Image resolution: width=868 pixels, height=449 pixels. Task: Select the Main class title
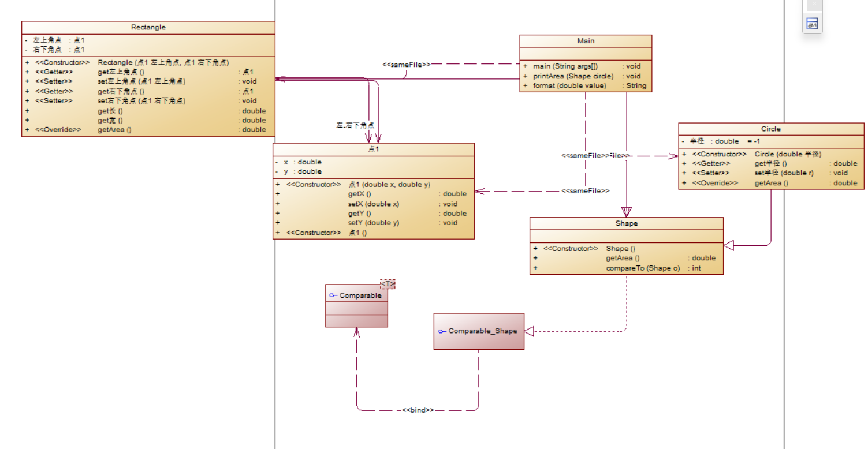point(586,41)
